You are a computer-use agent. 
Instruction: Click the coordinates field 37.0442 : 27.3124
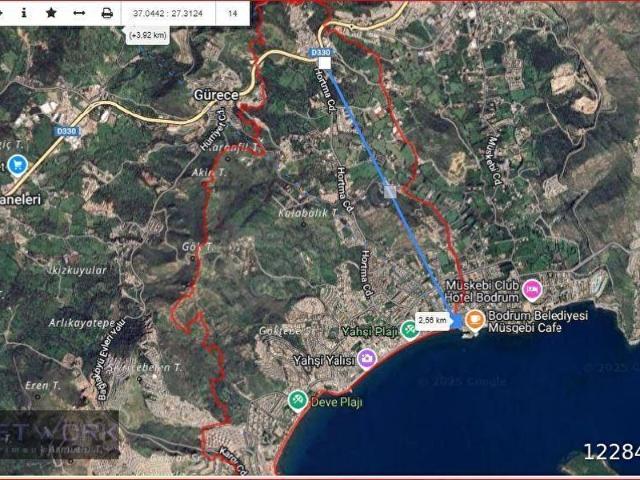pos(168,13)
